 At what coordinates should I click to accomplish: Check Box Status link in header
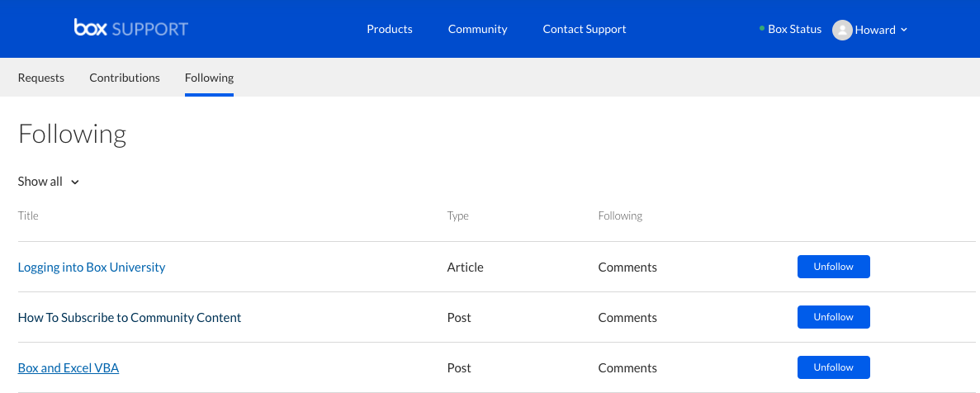pyautogui.click(x=794, y=29)
